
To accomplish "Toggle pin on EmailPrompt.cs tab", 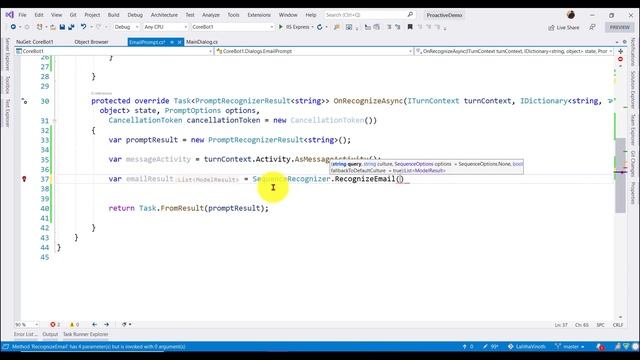I will click(172, 42).
